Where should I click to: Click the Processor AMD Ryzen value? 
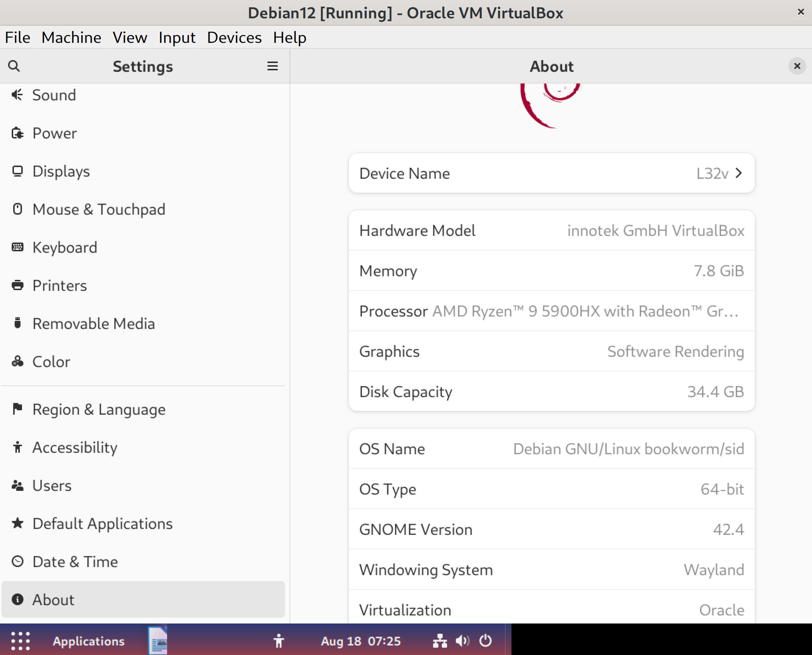tap(585, 311)
